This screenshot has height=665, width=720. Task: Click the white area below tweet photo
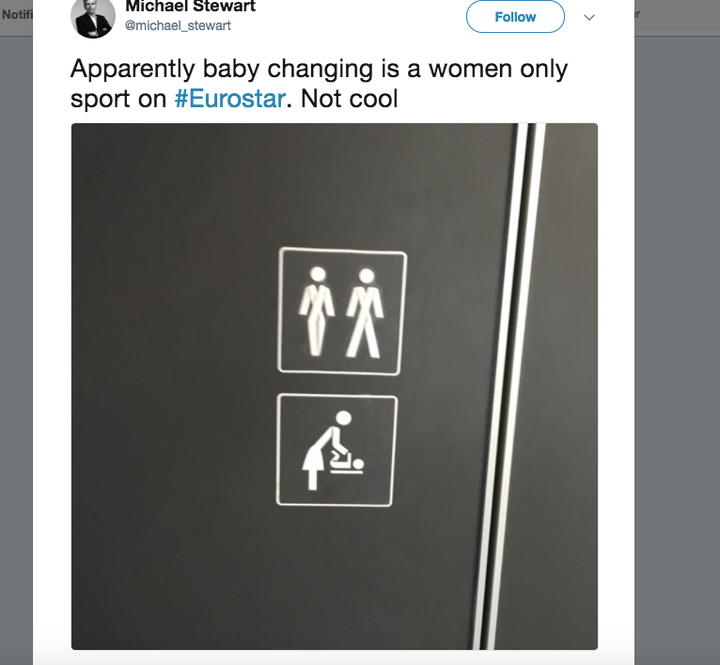(334, 658)
